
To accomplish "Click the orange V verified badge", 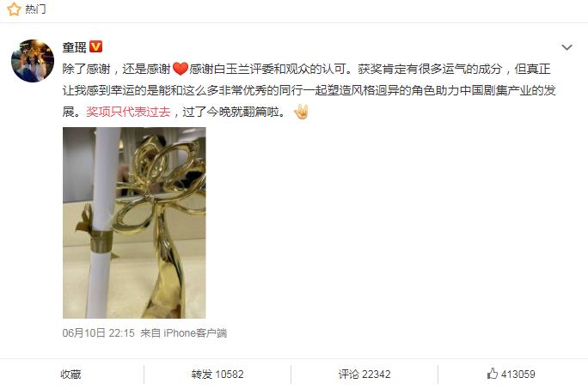I will (x=96, y=46).
